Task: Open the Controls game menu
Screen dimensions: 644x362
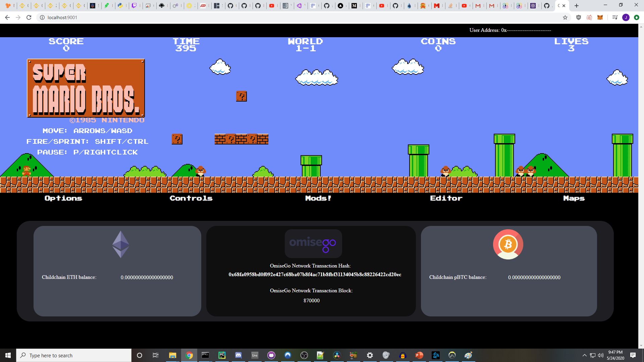Action: [191, 198]
